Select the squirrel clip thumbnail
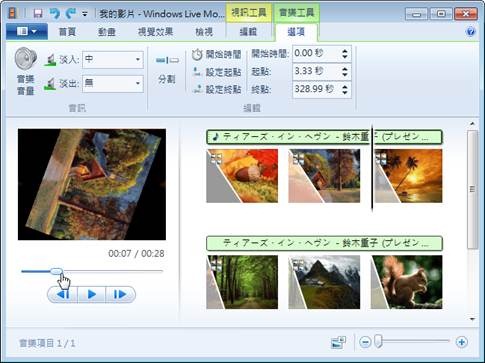This screenshot has height=363, width=485. [x=407, y=282]
